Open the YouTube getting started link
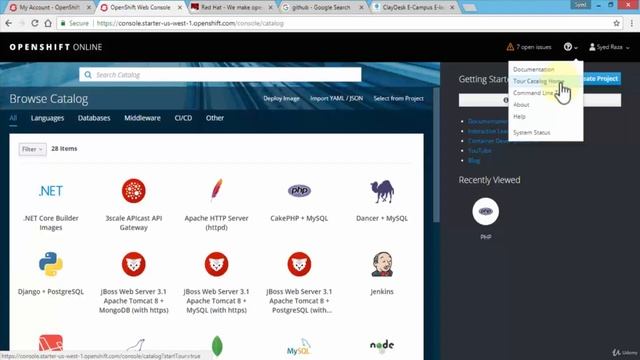 tap(480, 151)
